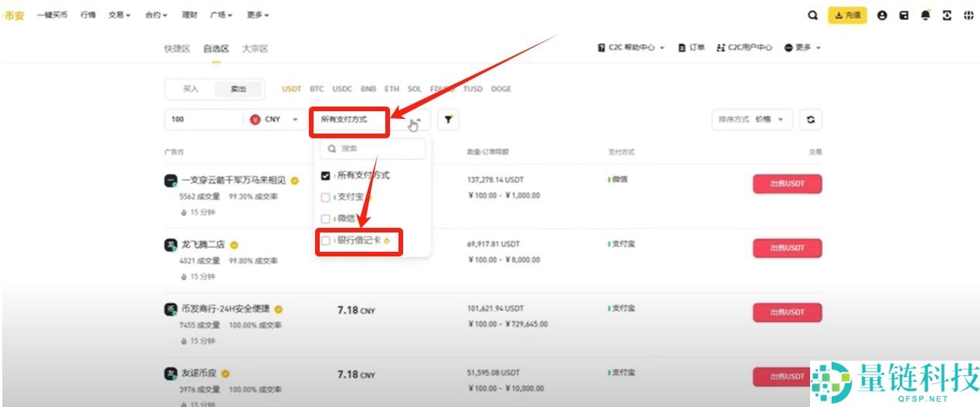980x407 pixels.
Task: Select the SOL coin tab
Action: tap(415, 89)
